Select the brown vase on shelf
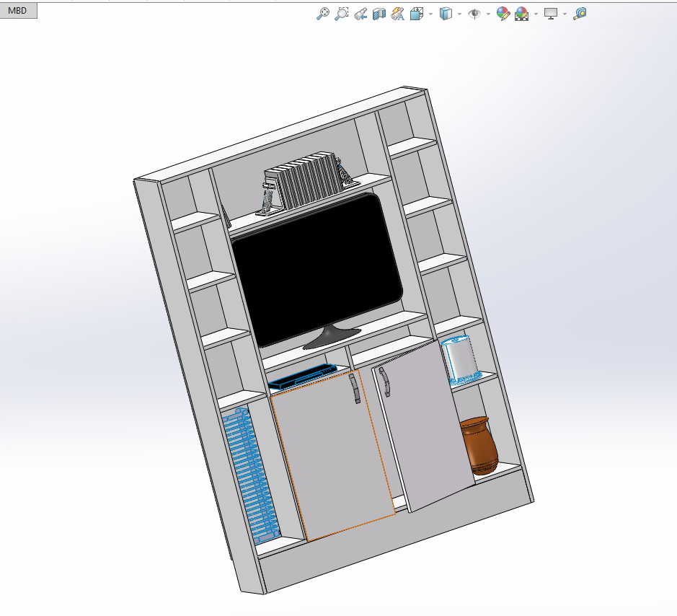The width and height of the screenshot is (677, 616). click(x=479, y=445)
